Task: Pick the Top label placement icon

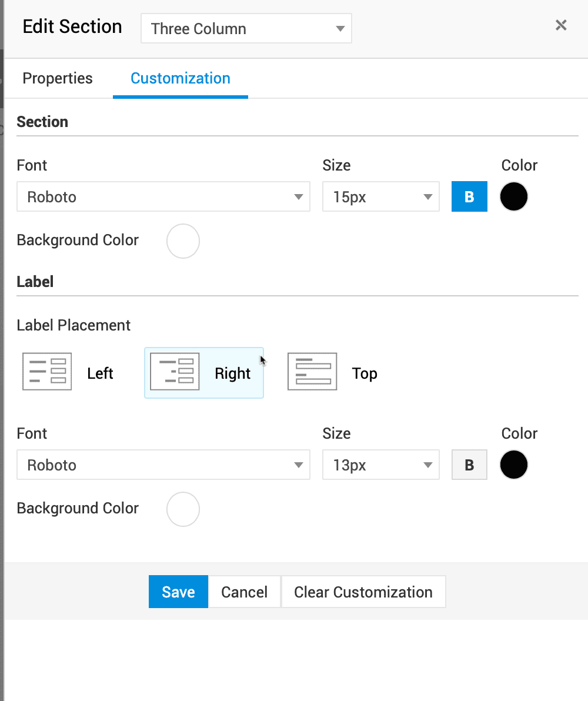Action: tap(312, 372)
